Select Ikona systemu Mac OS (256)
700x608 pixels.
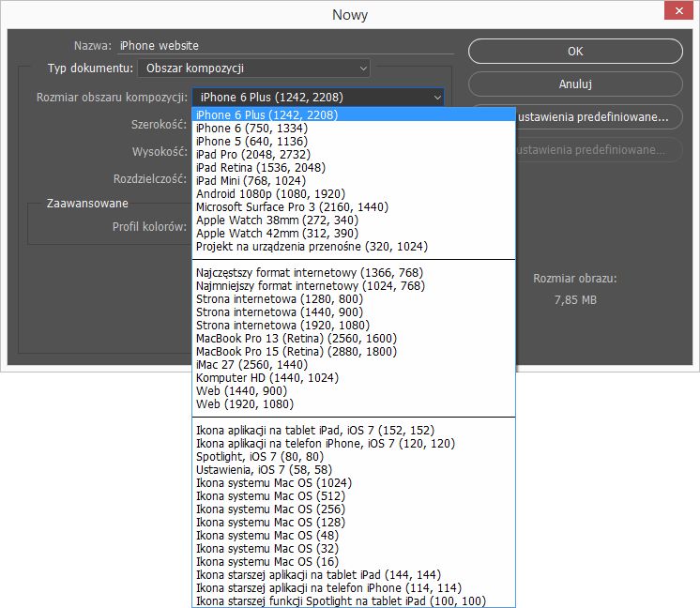tap(354, 509)
